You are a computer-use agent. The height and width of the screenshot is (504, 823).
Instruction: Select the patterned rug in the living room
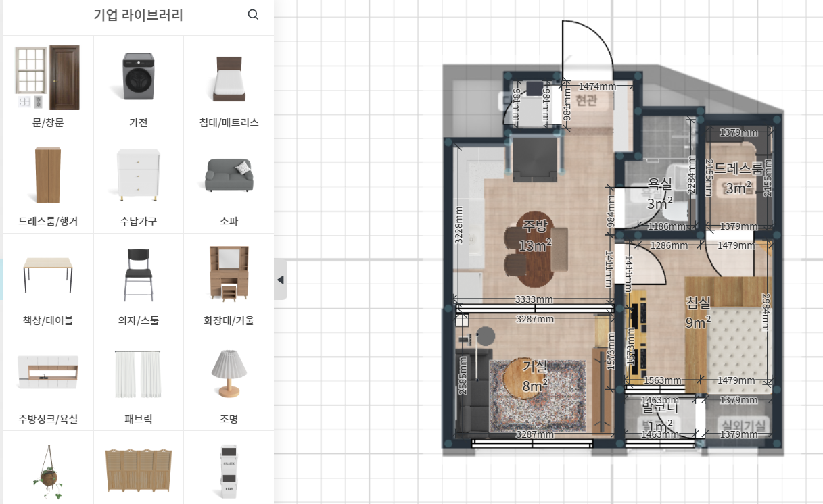point(538,397)
